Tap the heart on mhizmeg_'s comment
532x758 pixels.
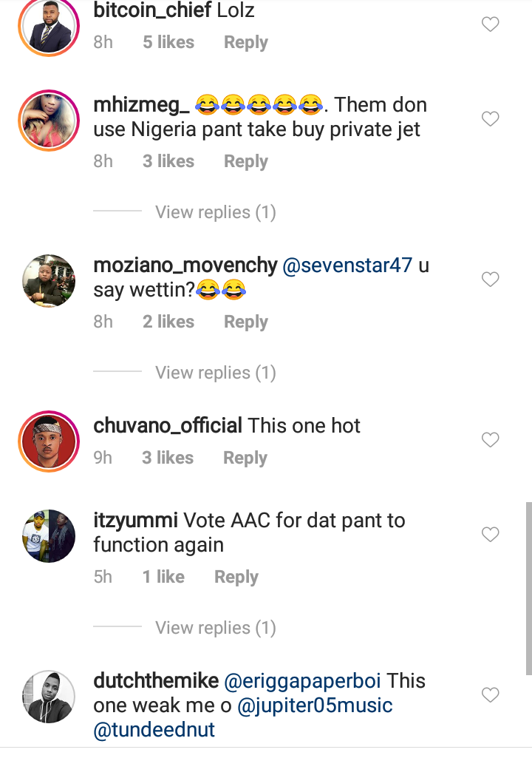491,118
